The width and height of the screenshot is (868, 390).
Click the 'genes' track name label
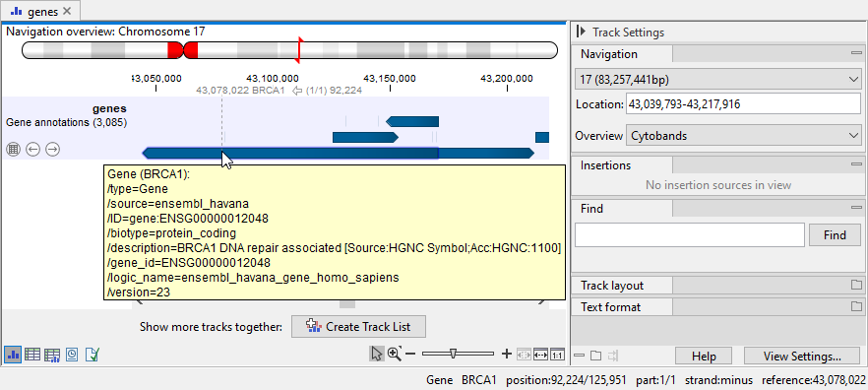click(x=109, y=108)
